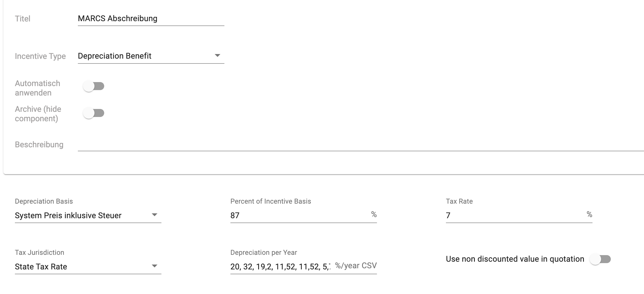Click the Depreciation Basis label

pyautogui.click(x=44, y=201)
